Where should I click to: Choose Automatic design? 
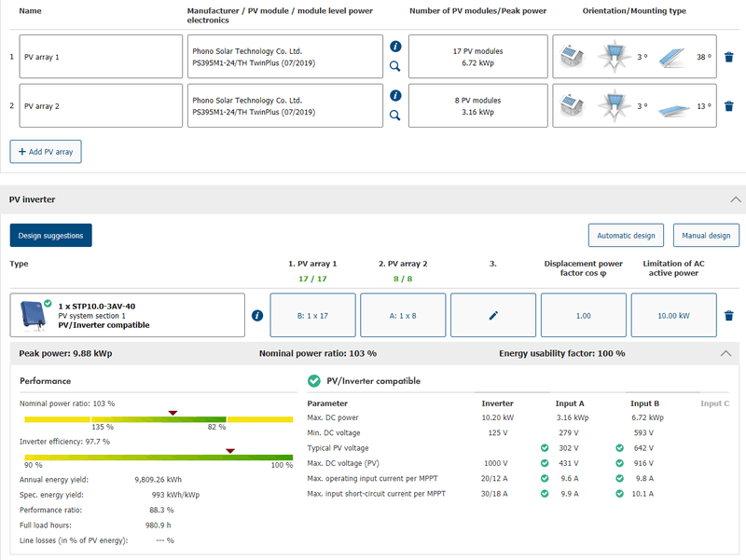coord(627,236)
